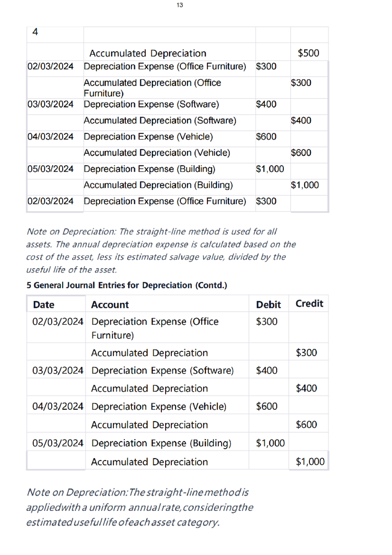Screen dimensions: 392x555
Task: Click the Accumulated Depreciation (Office Furniture) cell
Action: [152, 88]
